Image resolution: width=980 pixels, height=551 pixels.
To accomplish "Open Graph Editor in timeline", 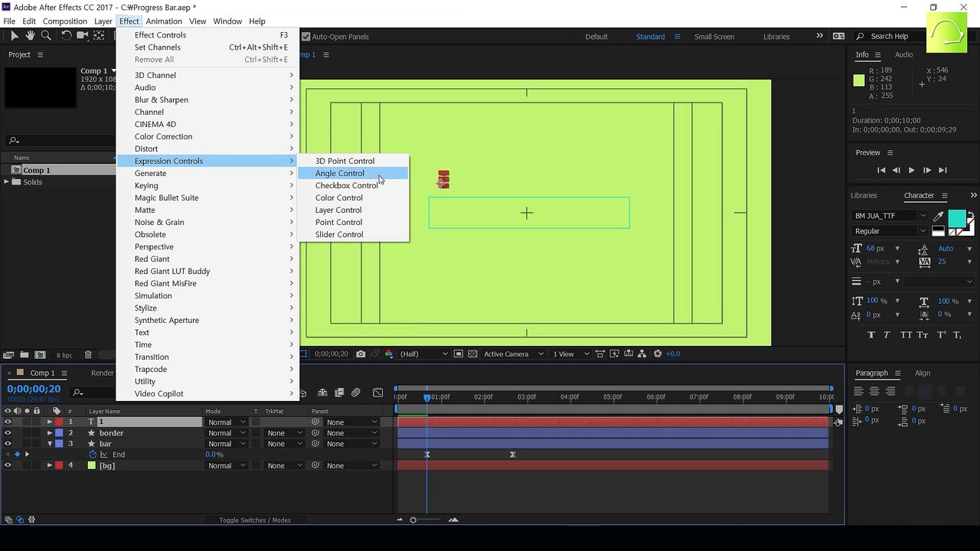I will click(x=378, y=393).
